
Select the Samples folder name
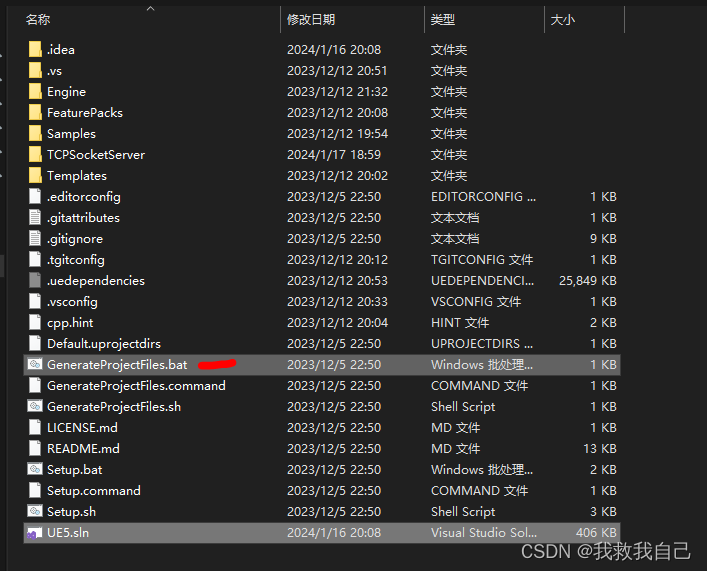tap(71, 134)
